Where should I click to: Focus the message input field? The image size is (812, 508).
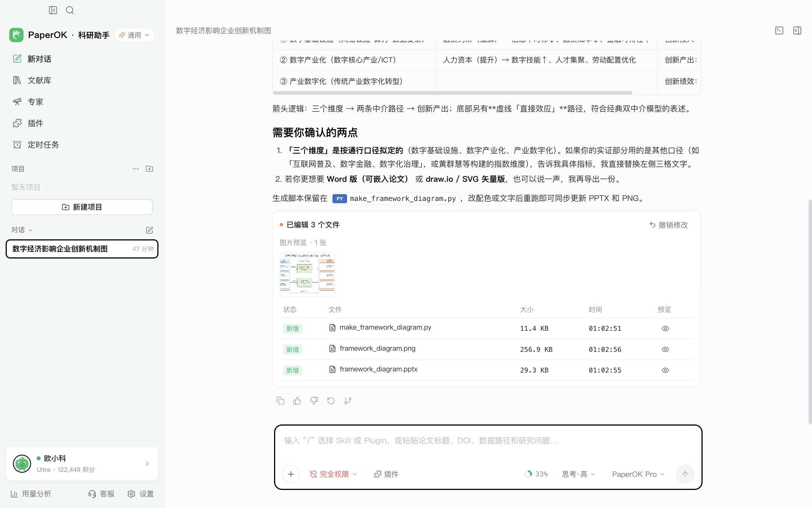pos(488,441)
